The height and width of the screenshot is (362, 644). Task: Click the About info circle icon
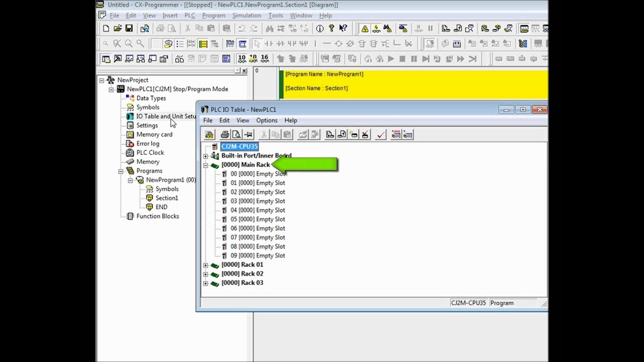(319, 29)
